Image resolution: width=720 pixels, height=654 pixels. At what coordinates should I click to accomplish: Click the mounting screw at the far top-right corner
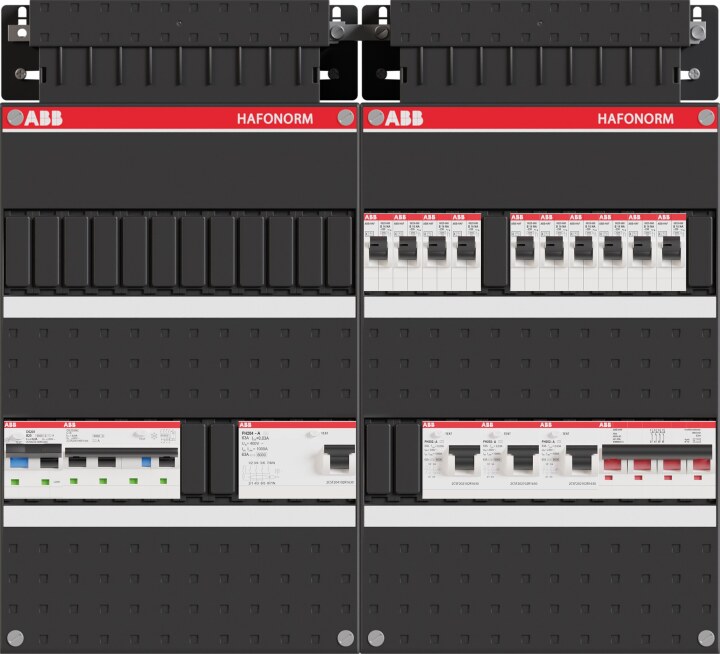(697, 32)
